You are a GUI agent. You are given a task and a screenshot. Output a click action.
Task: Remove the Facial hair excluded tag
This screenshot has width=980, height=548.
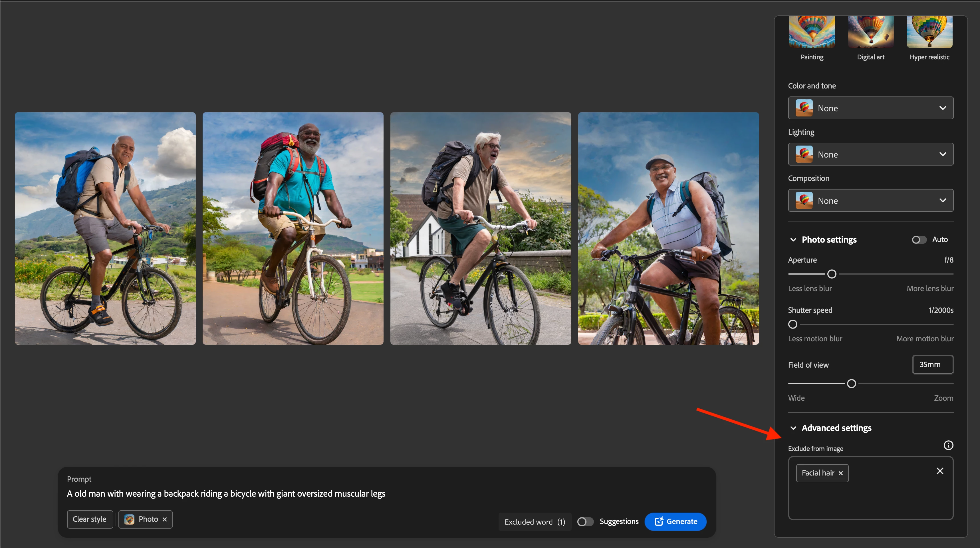pos(841,473)
